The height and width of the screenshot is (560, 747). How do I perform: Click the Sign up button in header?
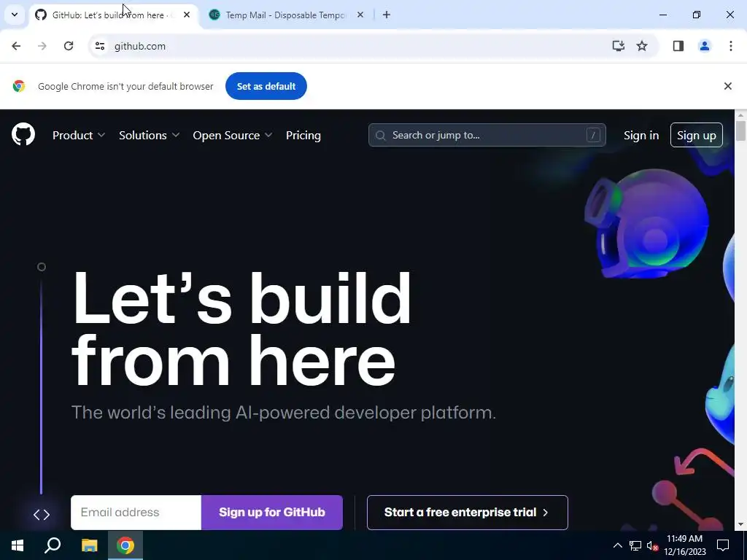pyautogui.click(x=696, y=135)
